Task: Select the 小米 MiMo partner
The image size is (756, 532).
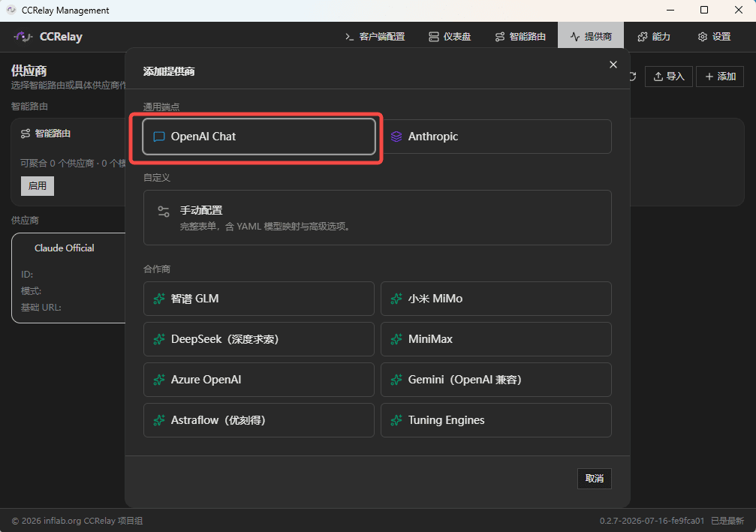Action: pyautogui.click(x=496, y=299)
